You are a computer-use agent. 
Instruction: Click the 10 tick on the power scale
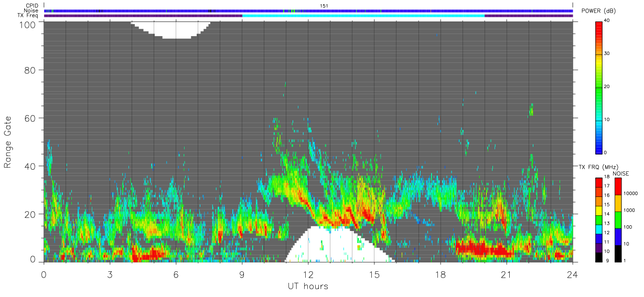tap(607, 119)
